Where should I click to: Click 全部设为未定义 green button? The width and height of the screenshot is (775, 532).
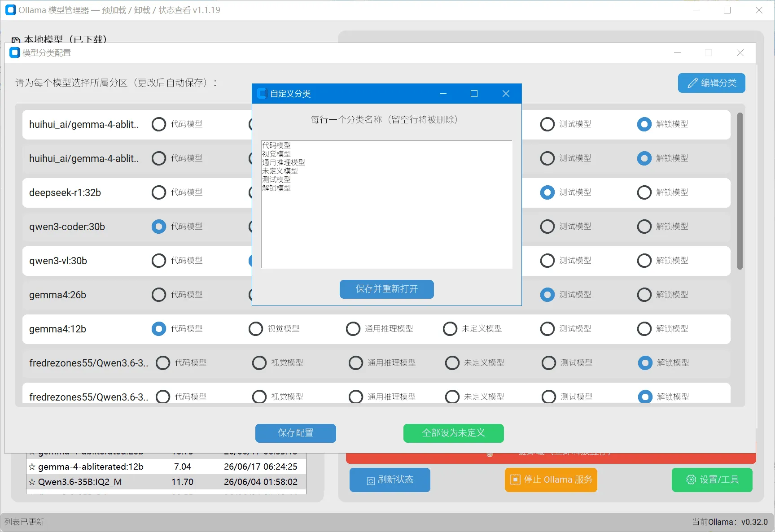(x=453, y=433)
